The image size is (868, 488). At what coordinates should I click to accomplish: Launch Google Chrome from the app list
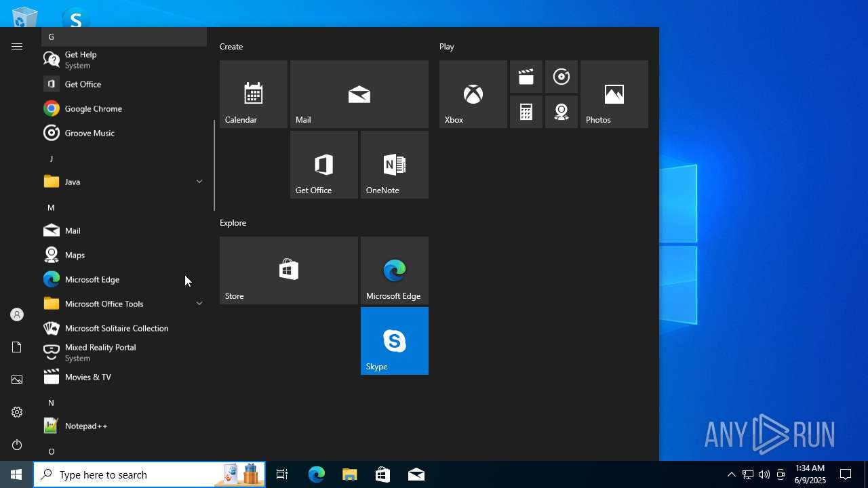point(124,108)
